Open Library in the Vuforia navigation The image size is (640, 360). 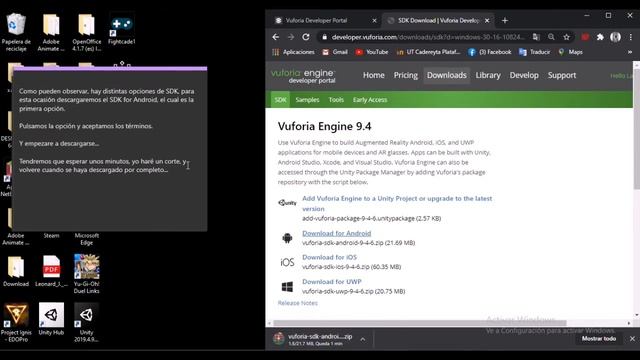coord(488,75)
